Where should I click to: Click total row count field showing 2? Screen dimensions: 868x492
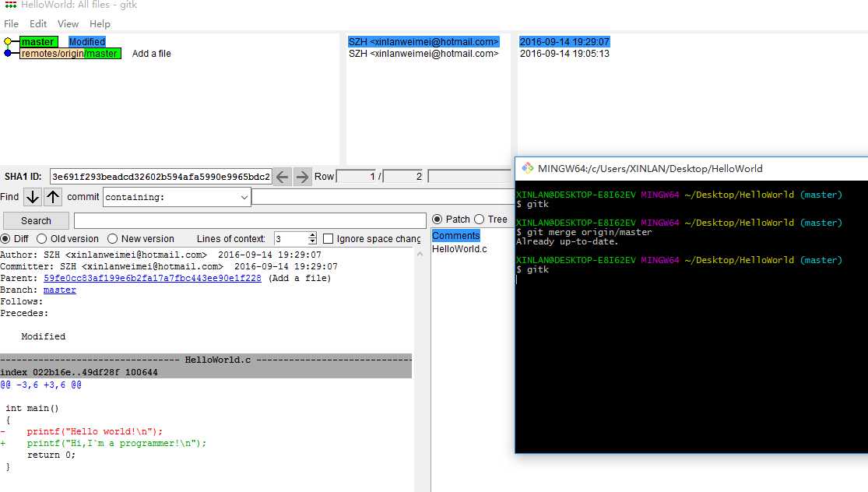(x=403, y=177)
